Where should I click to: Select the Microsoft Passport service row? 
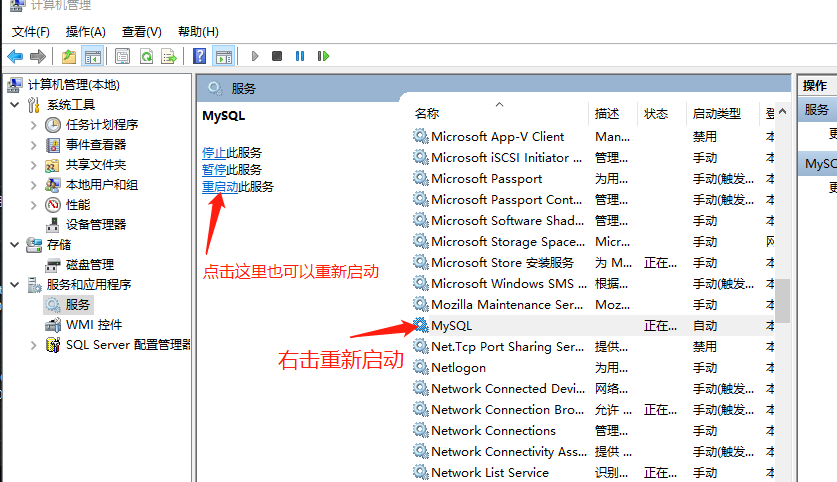click(x=593, y=179)
